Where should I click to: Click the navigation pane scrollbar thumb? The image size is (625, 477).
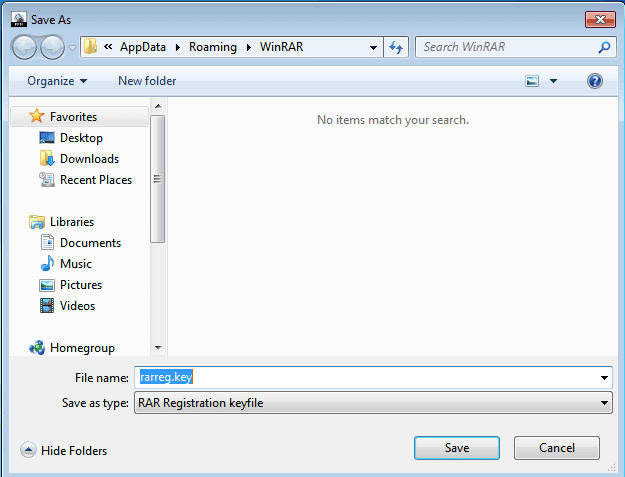[157, 179]
